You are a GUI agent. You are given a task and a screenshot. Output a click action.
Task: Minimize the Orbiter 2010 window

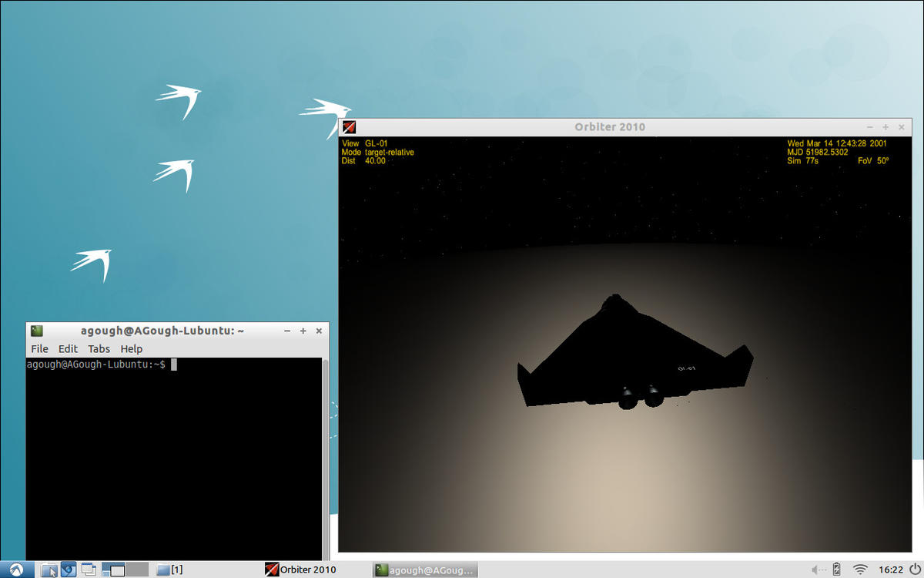[870, 127]
